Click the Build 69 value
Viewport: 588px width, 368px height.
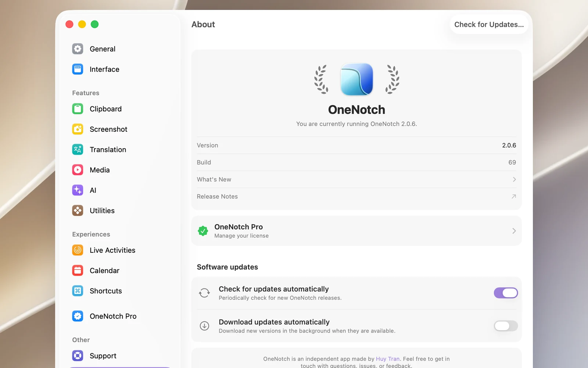(512, 162)
